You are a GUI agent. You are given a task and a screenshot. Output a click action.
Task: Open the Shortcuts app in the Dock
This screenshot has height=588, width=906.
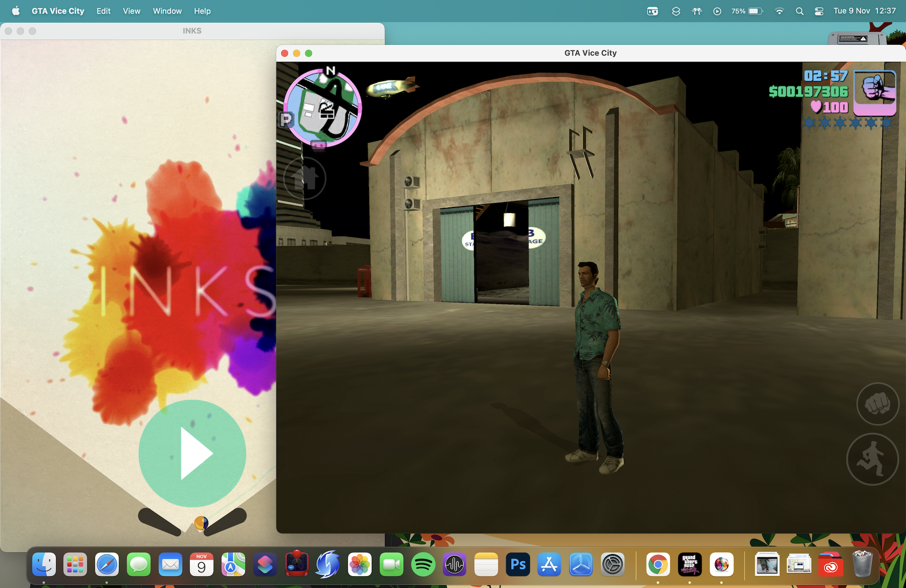click(x=265, y=564)
